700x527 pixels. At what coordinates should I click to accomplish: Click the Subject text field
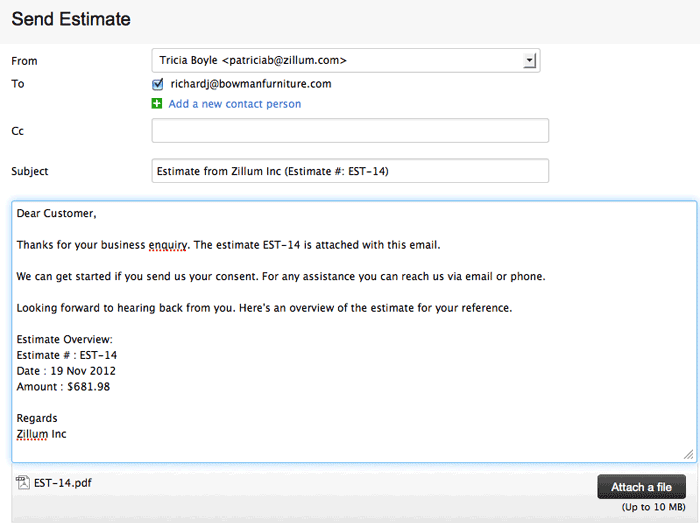tap(350, 171)
